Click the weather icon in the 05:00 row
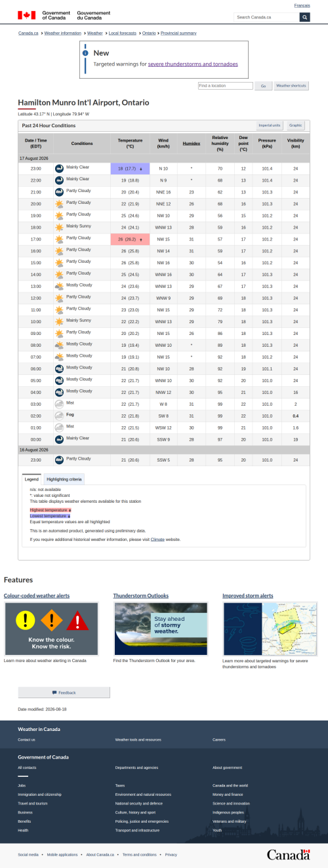Image resolution: width=328 pixels, height=868 pixels. 59,381
